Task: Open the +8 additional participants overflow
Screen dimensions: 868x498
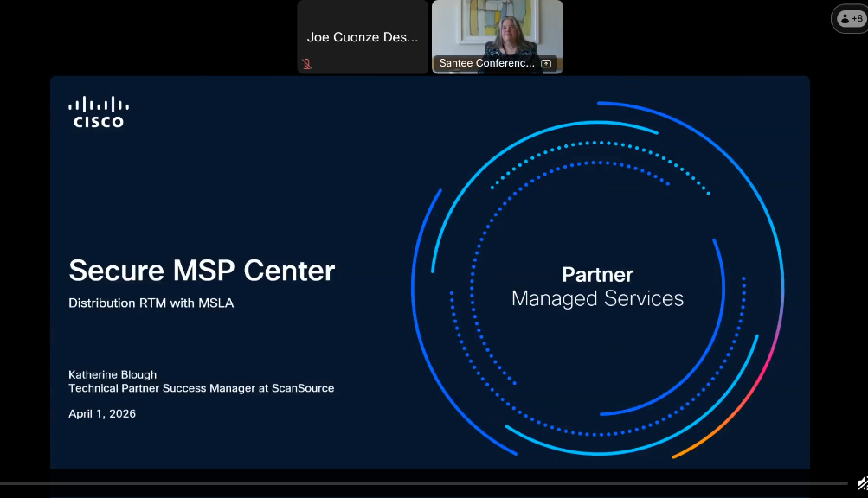Action: [x=851, y=19]
